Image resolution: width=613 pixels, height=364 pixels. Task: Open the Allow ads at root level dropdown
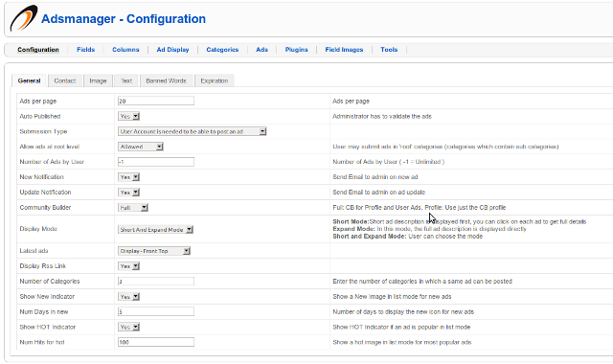141,147
